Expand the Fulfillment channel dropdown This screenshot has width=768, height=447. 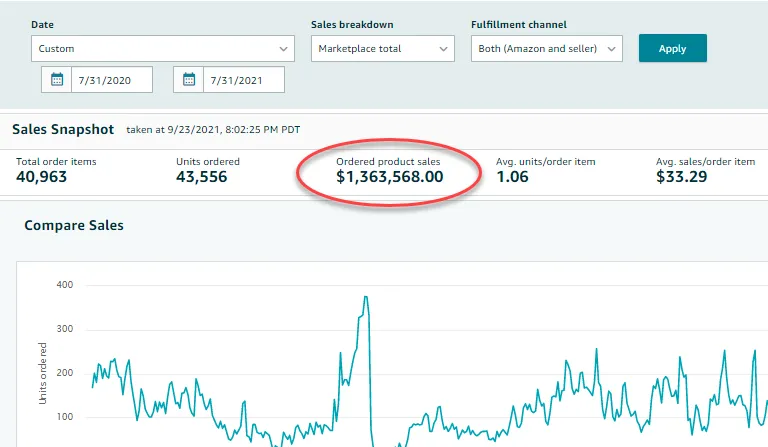[x=546, y=48]
